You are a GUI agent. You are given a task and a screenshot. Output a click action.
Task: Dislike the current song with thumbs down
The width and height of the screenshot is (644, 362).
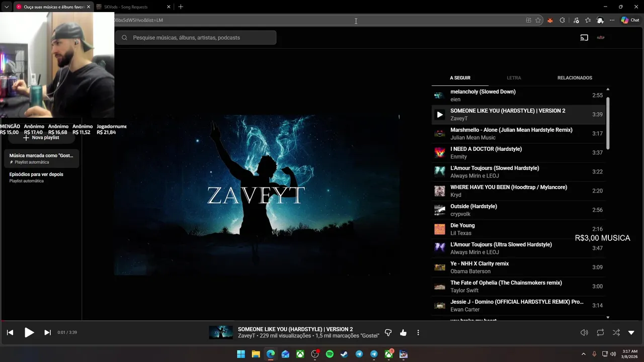pos(388,332)
